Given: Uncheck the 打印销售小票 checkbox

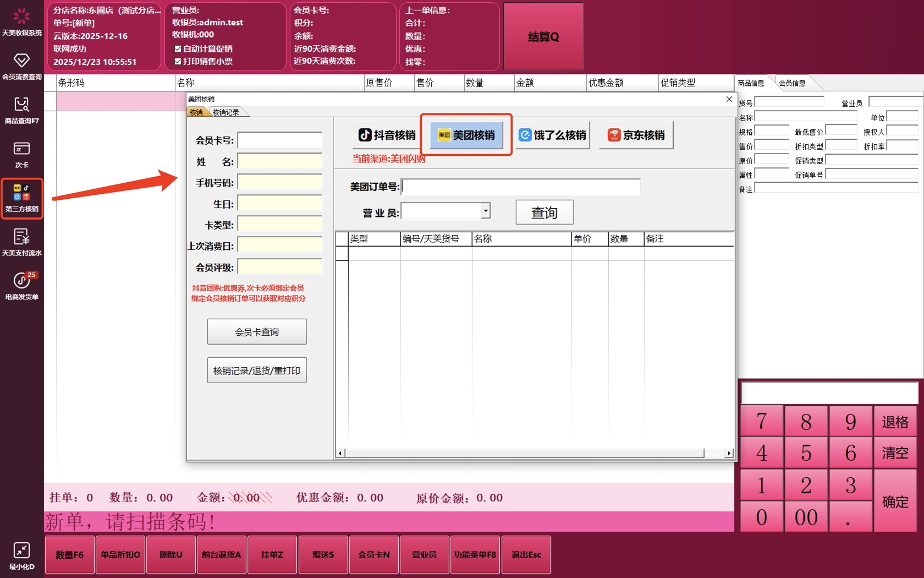Looking at the screenshot, I should coord(178,62).
